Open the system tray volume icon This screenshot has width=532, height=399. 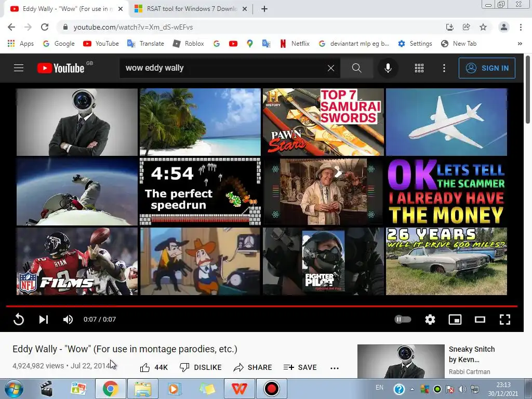click(462, 389)
